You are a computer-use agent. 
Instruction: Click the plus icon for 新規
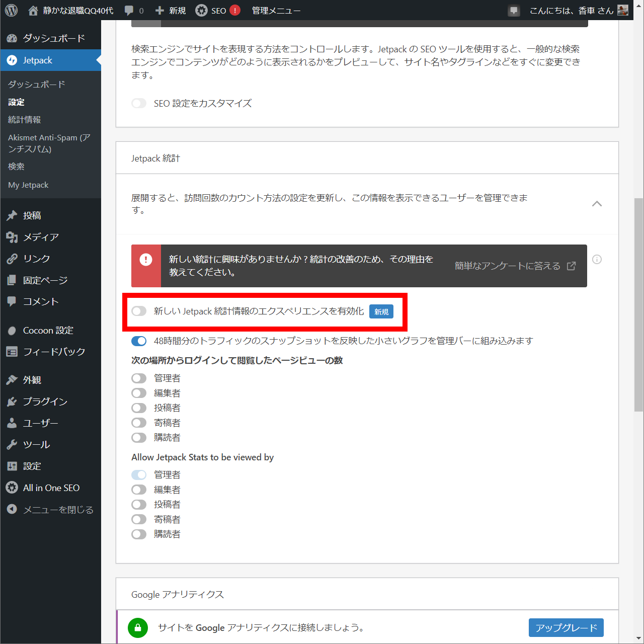coord(159,11)
